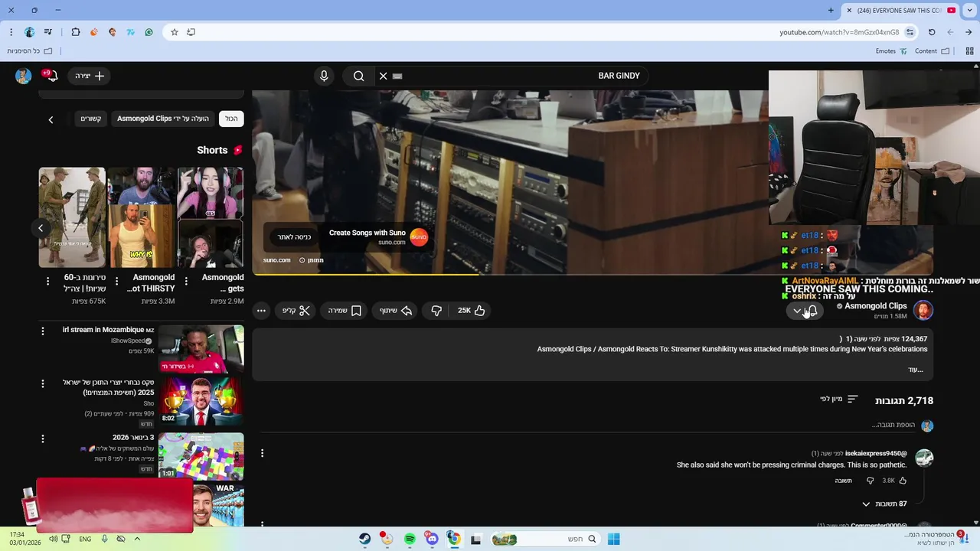The height and width of the screenshot is (551, 980).
Task: Open the soldiers Short thumbnail
Action: tap(72, 217)
